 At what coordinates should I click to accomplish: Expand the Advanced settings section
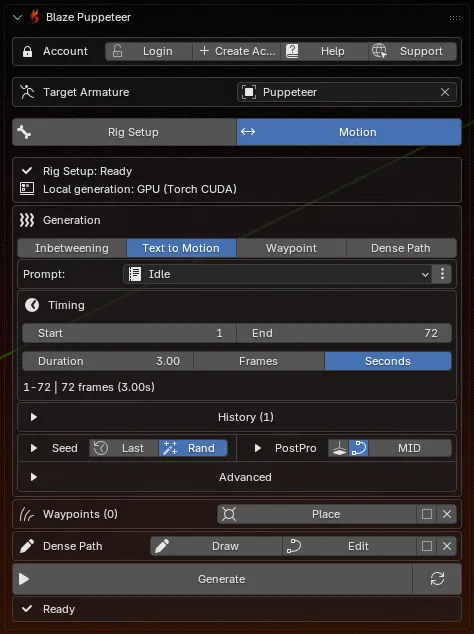(237, 477)
